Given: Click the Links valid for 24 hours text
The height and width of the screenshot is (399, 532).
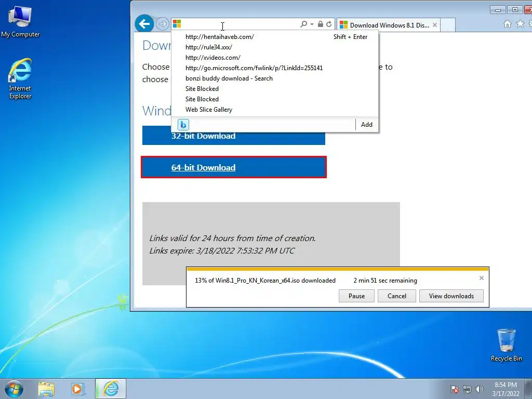Looking at the screenshot, I should pos(232,238).
